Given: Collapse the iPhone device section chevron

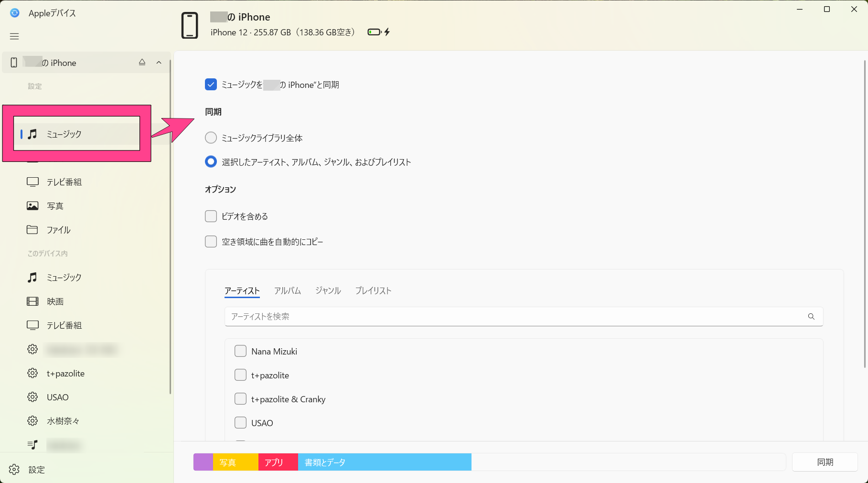Looking at the screenshot, I should (x=159, y=62).
